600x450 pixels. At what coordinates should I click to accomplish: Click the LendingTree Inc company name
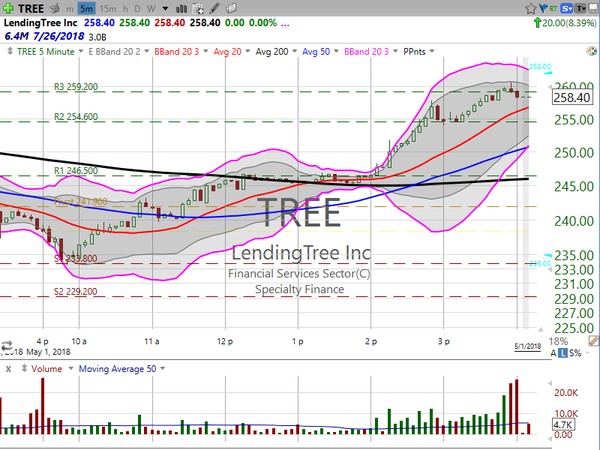(x=41, y=23)
